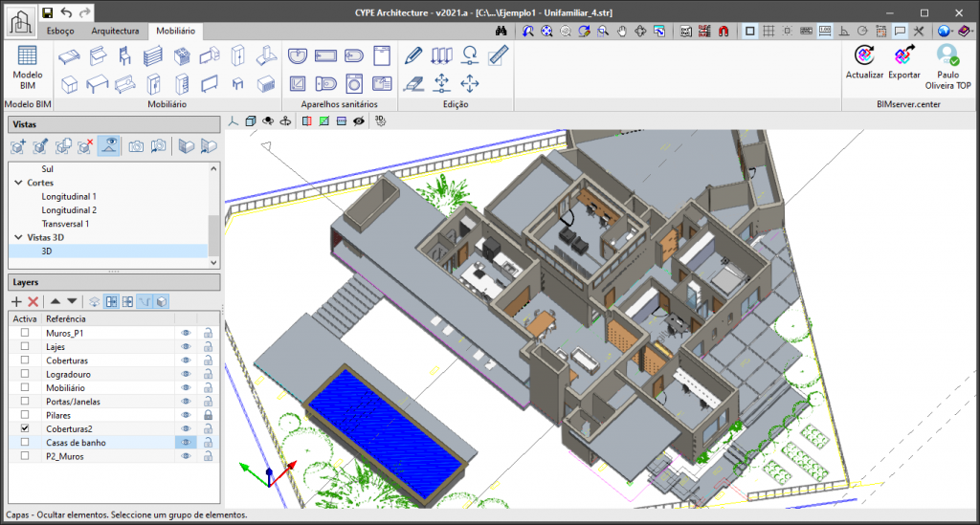Pick the eraser tool in Edição

413,83
